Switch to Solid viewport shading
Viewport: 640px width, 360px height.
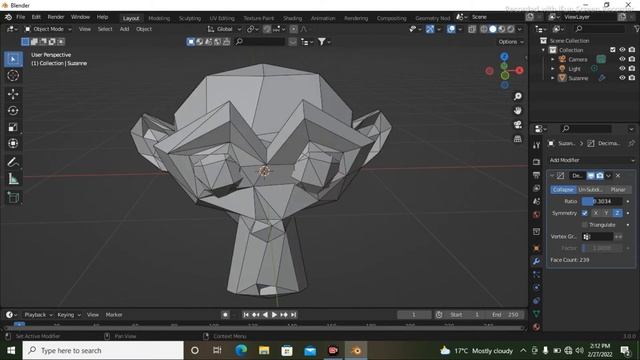(x=493, y=29)
